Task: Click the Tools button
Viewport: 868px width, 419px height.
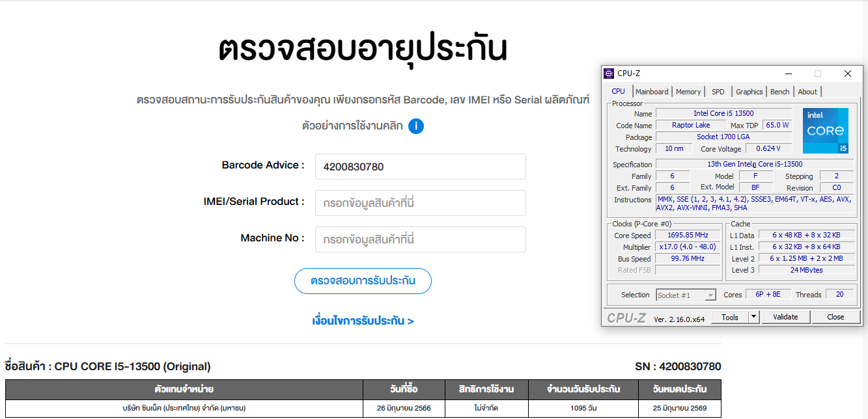Action: [x=729, y=317]
